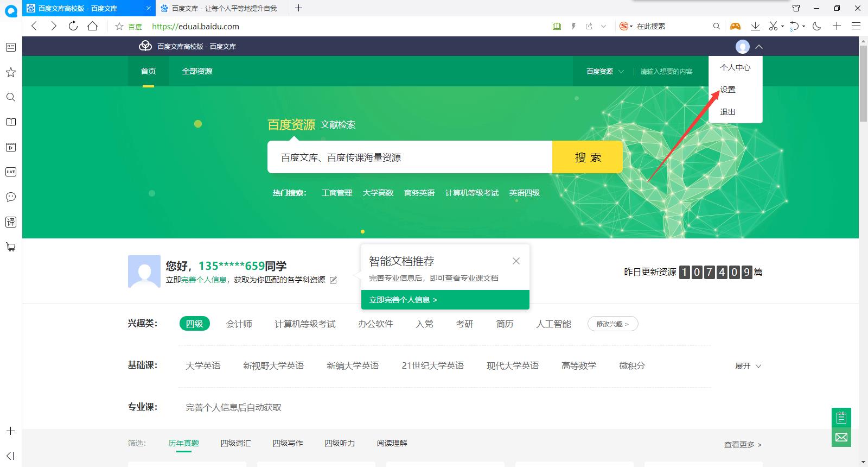Click hot search link 英语四级

click(x=525, y=193)
